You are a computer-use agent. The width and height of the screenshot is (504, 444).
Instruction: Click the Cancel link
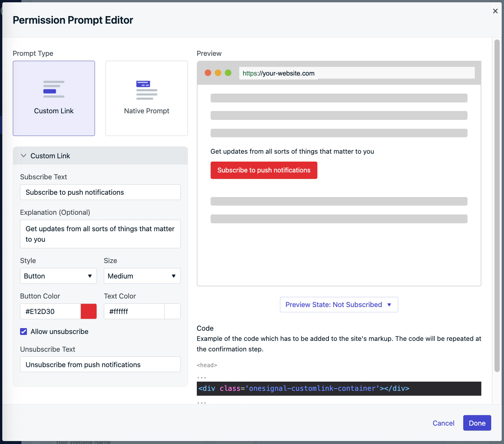[443, 423]
